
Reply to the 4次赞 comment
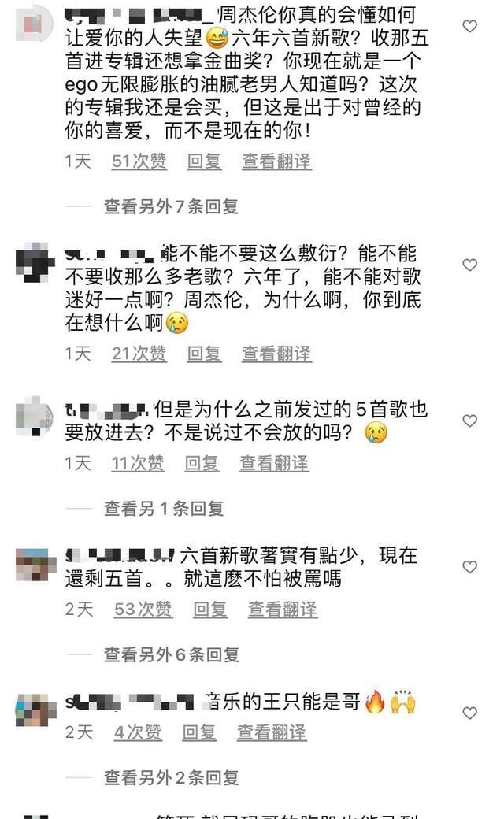[x=199, y=733]
